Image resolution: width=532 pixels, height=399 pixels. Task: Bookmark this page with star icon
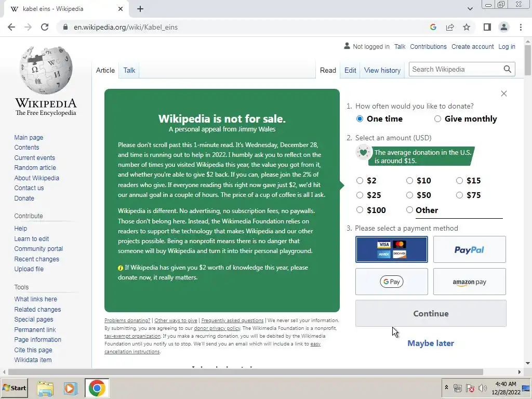(467, 27)
